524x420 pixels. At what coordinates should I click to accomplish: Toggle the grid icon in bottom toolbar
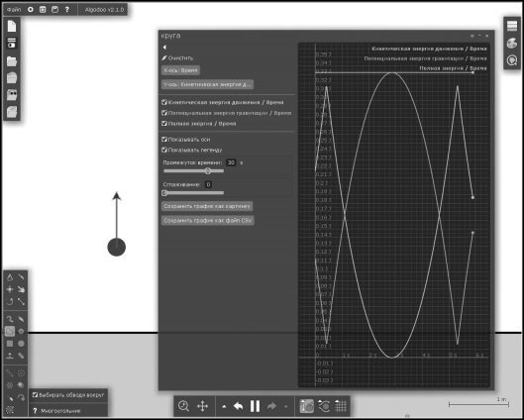(x=341, y=406)
